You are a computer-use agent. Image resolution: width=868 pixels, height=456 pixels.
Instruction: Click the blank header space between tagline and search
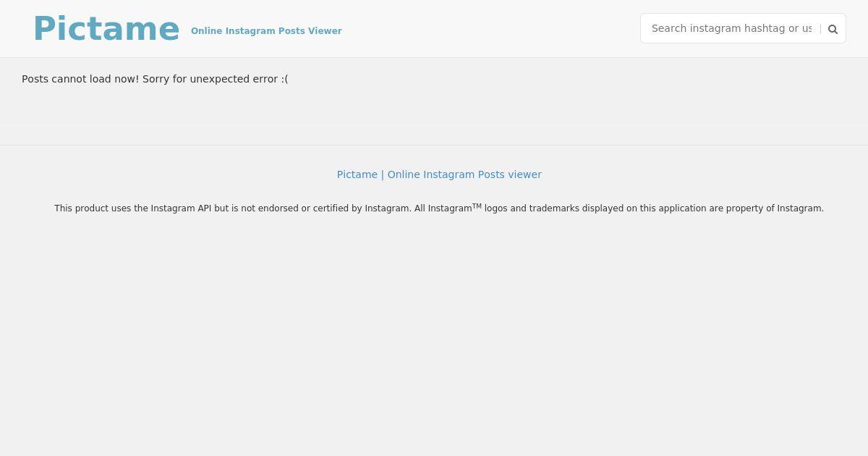[490, 29]
